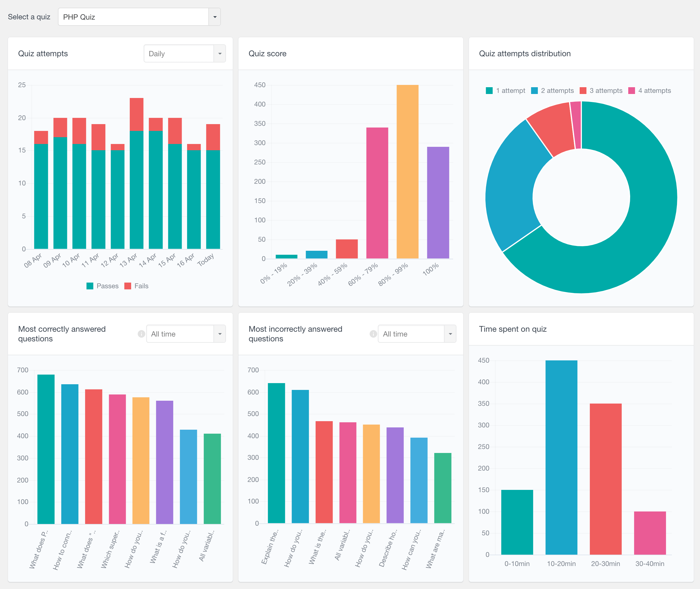Click the red Fails color swatch
Image resolution: width=700 pixels, height=589 pixels.
pos(127,286)
